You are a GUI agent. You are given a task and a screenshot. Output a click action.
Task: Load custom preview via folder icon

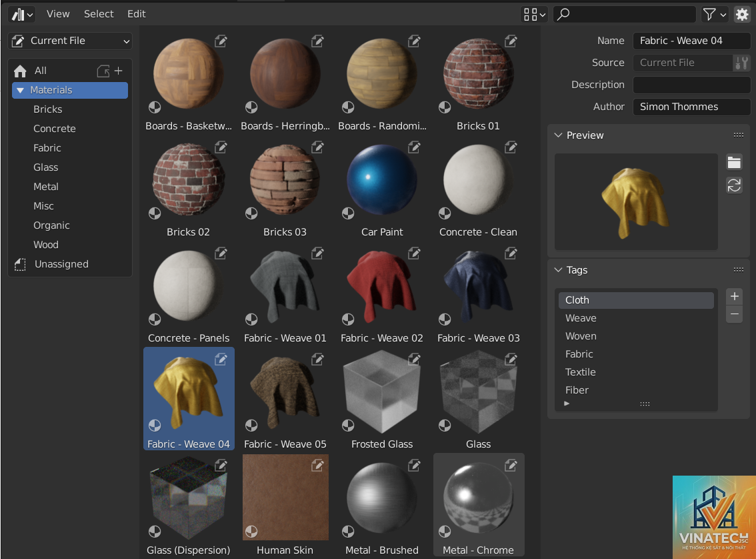coord(734,163)
